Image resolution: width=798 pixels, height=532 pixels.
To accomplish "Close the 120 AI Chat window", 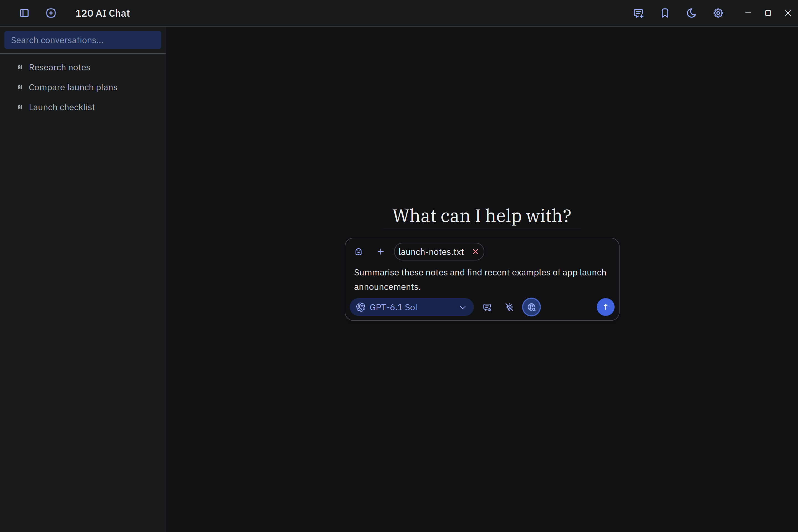I will [x=788, y=13].
